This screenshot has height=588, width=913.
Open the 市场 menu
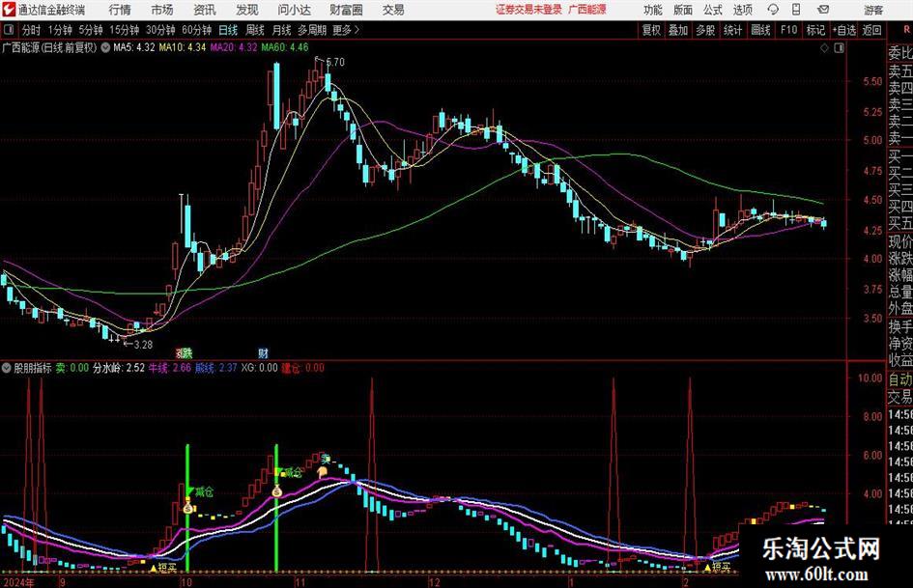coord(162,10)
